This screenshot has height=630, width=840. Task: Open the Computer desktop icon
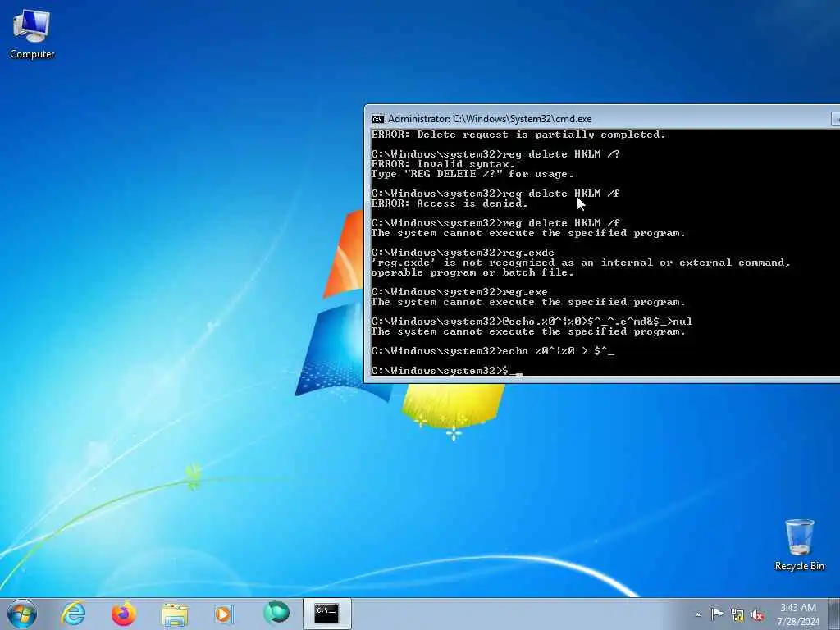32,34
